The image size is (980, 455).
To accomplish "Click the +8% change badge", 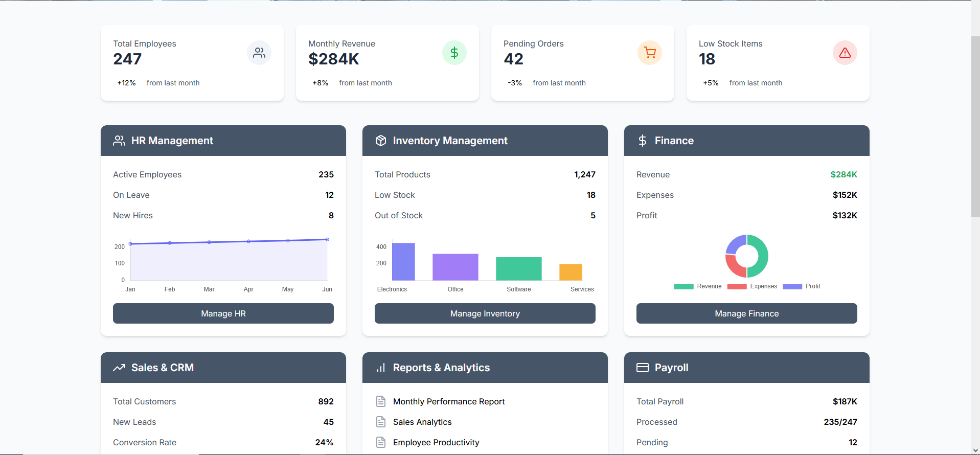I will 321,83.
